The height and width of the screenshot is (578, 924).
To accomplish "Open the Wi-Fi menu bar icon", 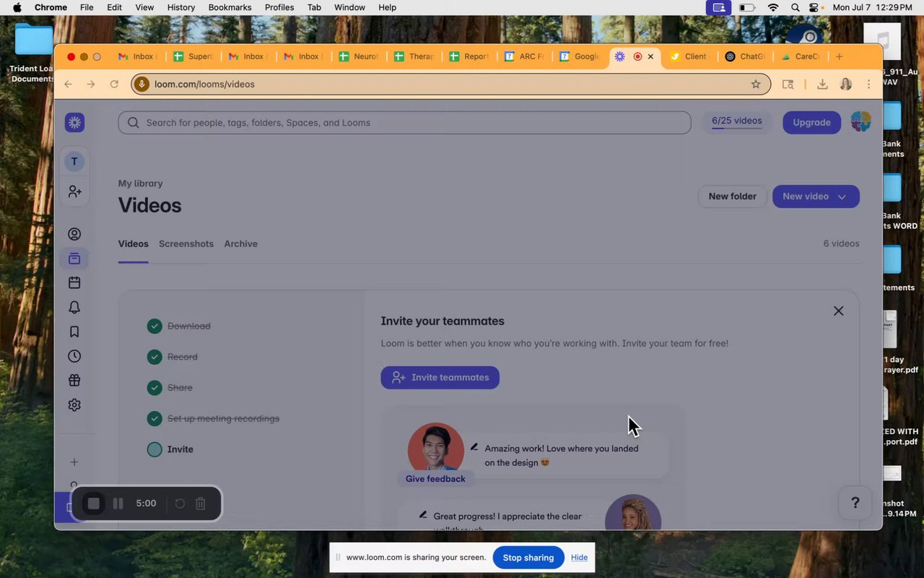I will point(773,7).
